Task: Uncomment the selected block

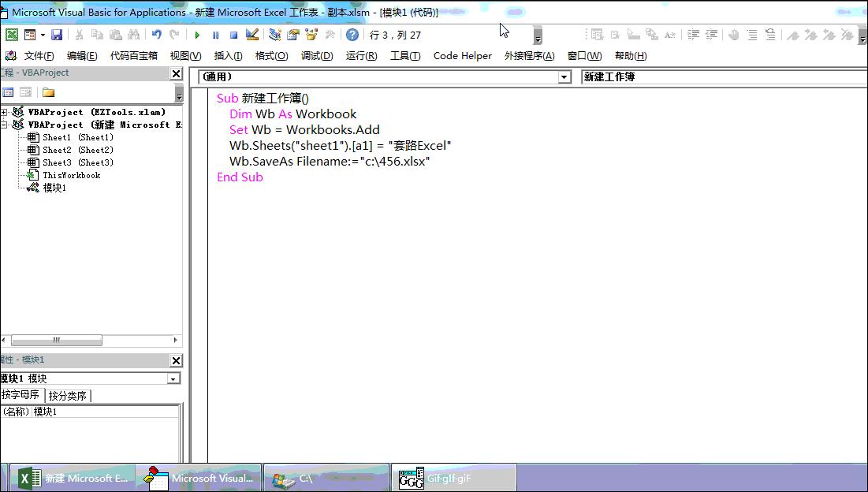Action: pyautogui.click(x=770, y=35)
